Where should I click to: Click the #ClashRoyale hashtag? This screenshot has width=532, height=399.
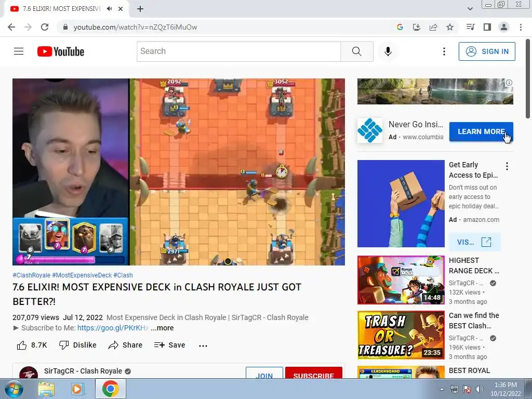pos(32,275)
